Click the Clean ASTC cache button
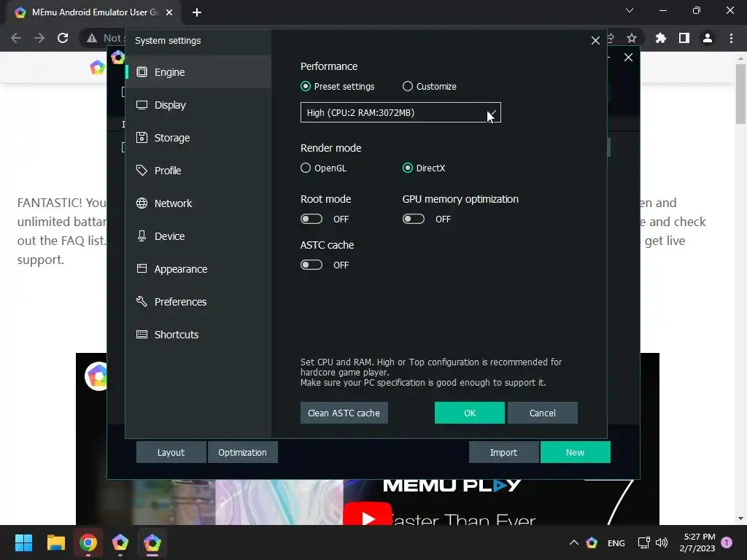This screenshot has height=560, width=747. pos(344,413)
